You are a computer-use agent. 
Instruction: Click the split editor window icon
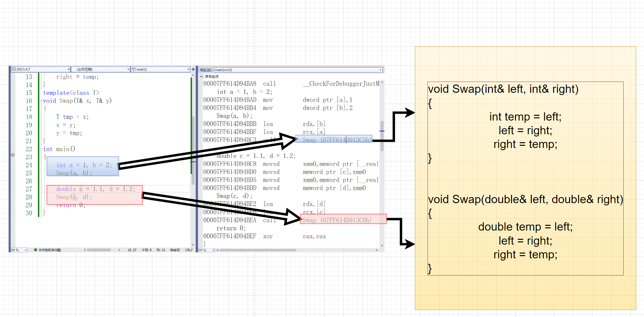click(193, 69)
